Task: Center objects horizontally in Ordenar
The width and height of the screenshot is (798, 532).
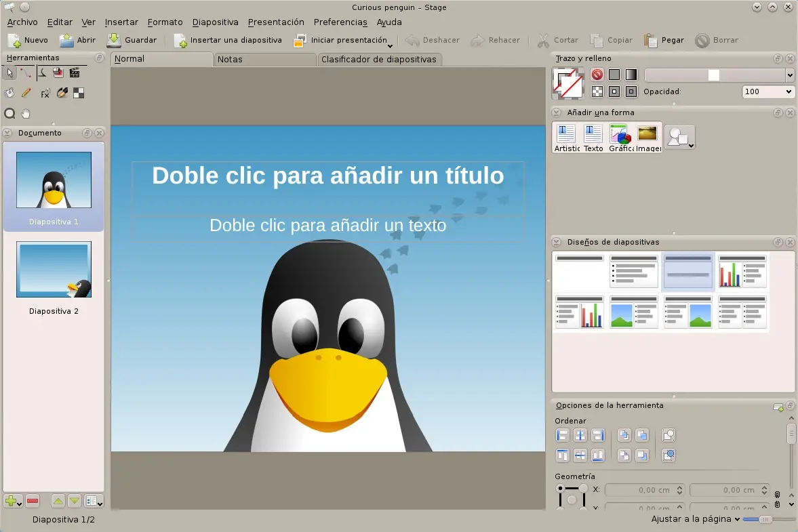Action: (580, 435)
